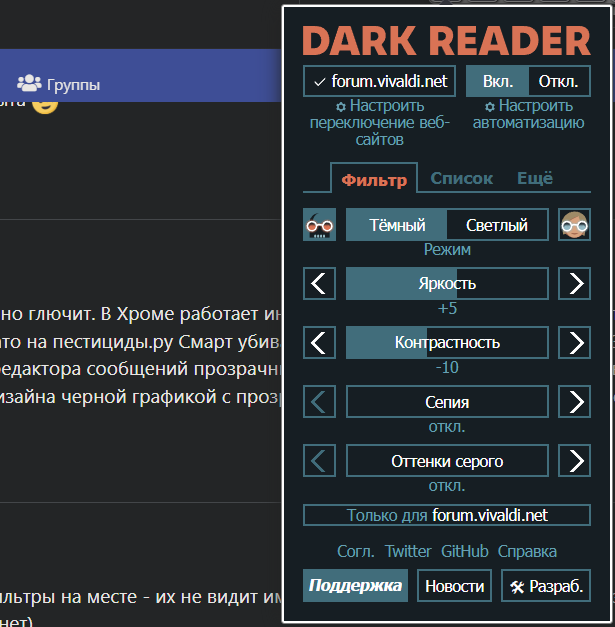This screenshot has height=627, width=615.
Task: Open the Справка link
Action: tap(527, 551)
